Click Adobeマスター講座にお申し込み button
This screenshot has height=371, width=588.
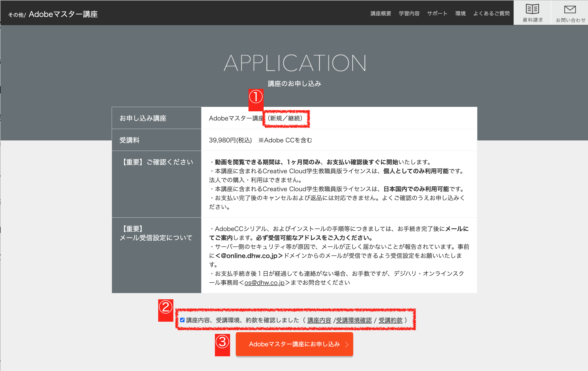tap(294, 344)
